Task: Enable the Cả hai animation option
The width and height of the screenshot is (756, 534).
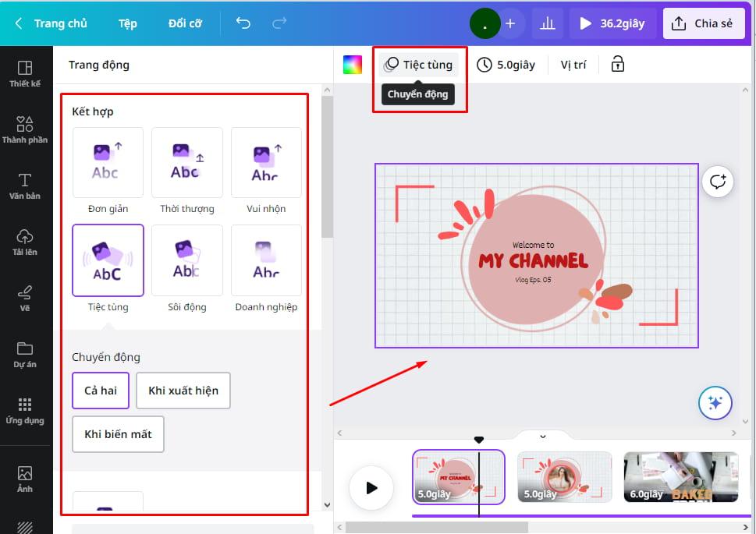Action: [100, 391]
